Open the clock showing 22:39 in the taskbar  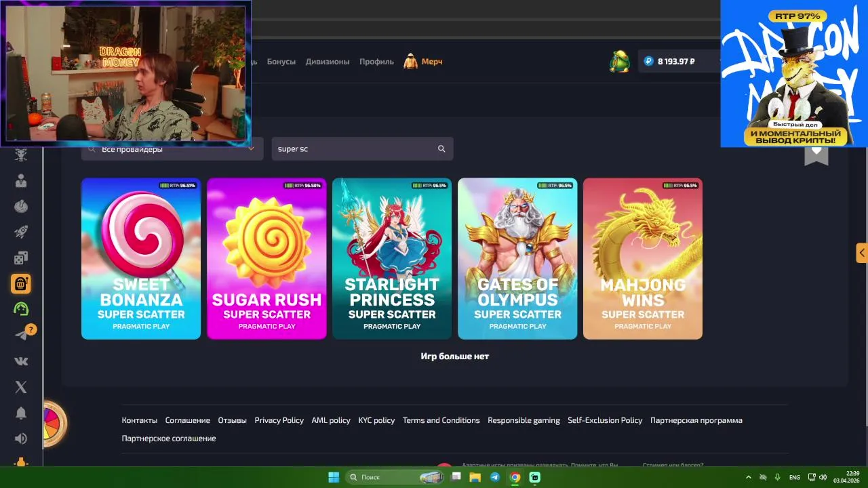(848, 477)
